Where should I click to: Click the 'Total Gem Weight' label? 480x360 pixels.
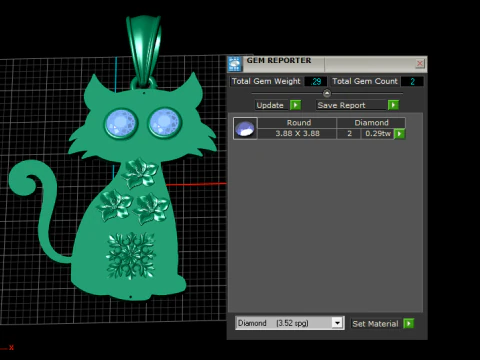(266, 81)
